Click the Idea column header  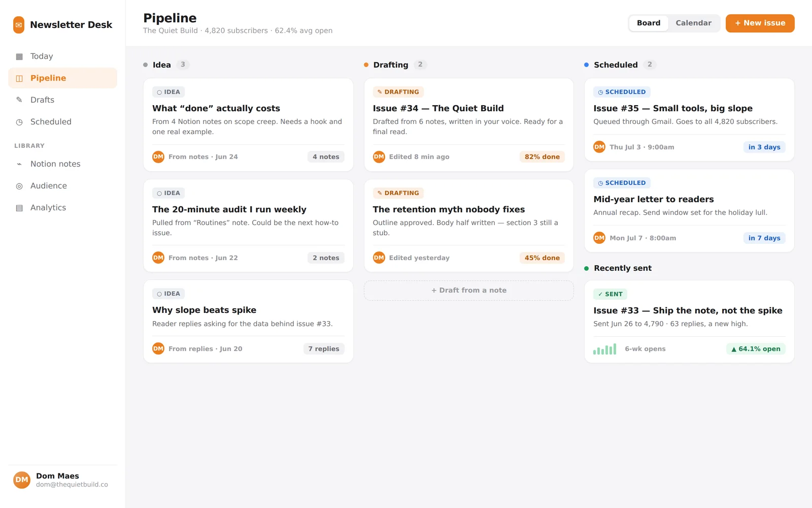pyautogui.click(x=162, y=65)
